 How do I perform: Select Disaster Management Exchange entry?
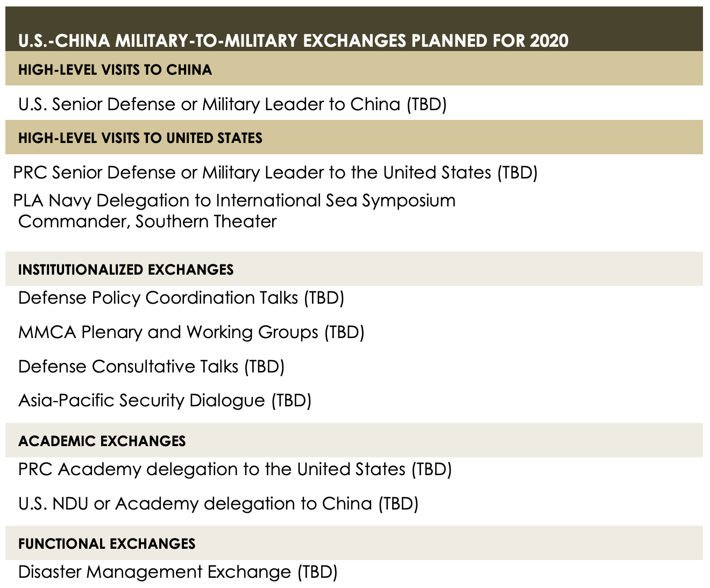click(x=178, y=572)
